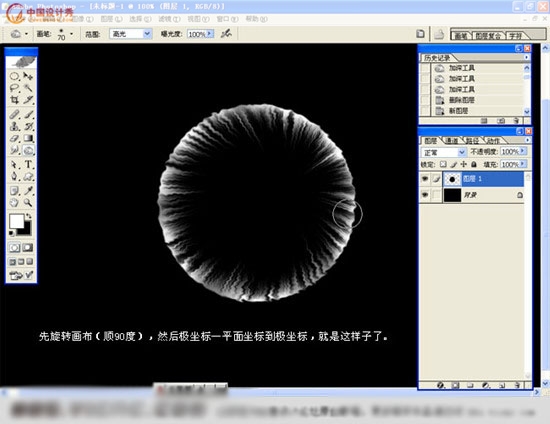The width and height of the screenshot is (550, 424).
Task: Enable airbrush option in options bar
Action: (x=226, y=34)
